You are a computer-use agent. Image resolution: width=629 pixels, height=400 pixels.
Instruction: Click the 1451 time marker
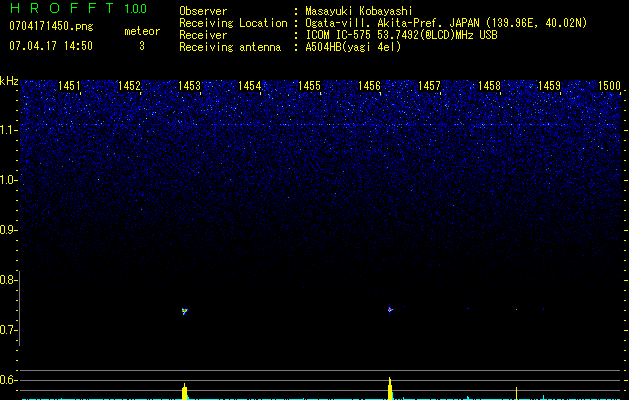coord(70,87)
